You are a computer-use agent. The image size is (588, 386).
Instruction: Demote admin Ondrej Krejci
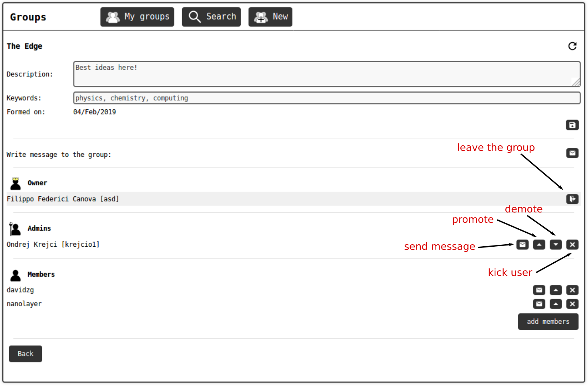click(x=556, y=245)
